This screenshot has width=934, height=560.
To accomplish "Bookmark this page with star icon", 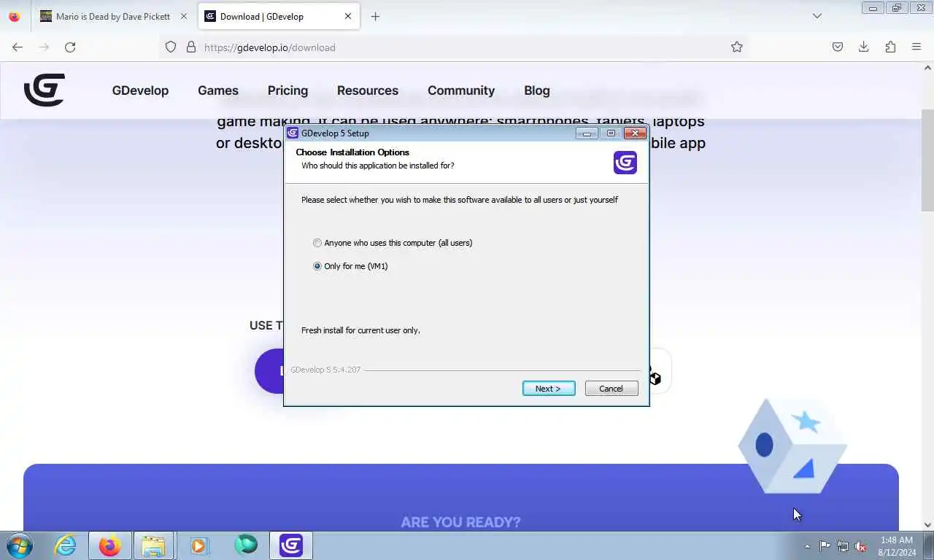I will (x=737, y=47).
